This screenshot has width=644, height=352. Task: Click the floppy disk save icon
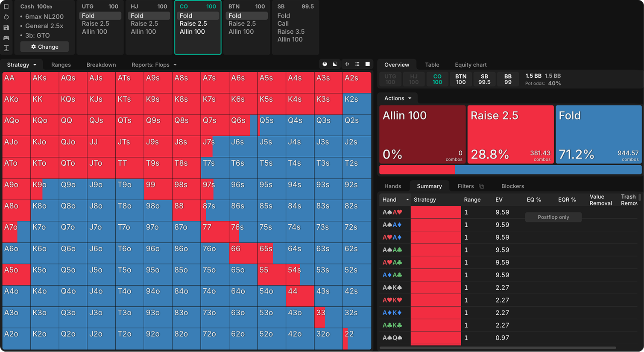click(x=6, y=28)
